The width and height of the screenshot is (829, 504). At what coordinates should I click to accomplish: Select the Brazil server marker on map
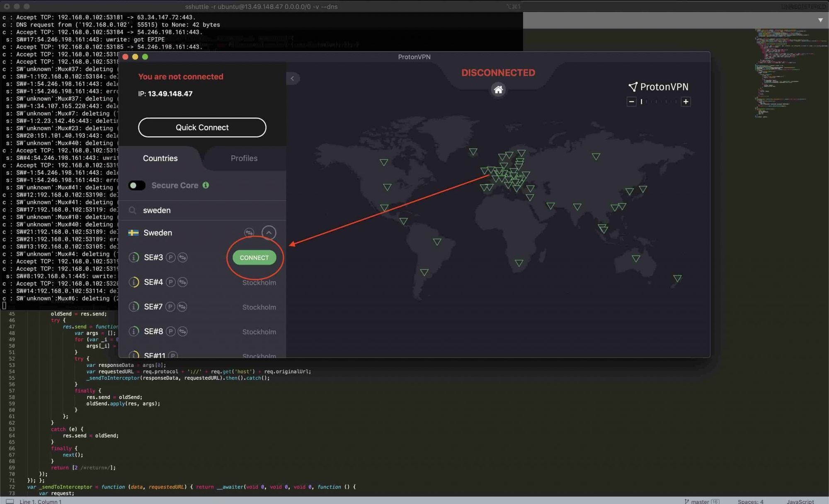click(437, 242)
